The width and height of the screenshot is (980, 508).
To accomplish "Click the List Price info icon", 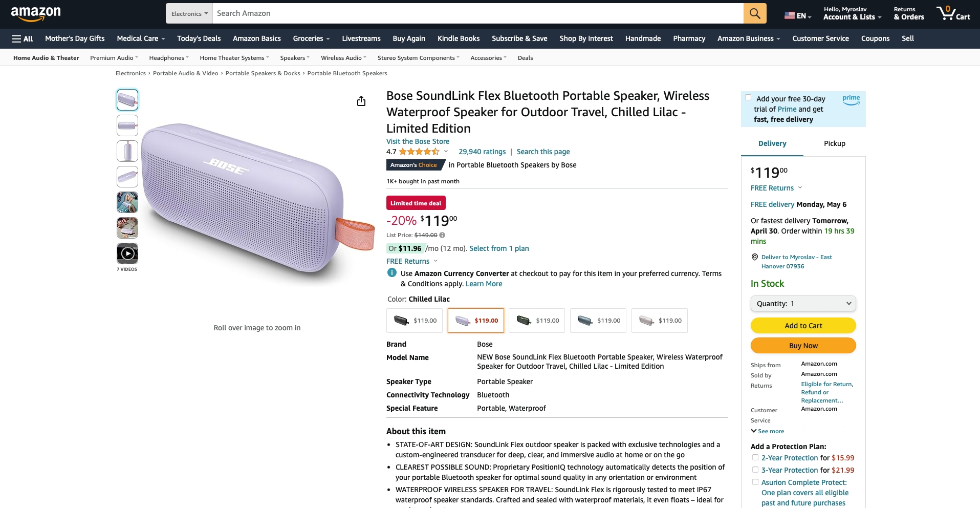I will pyautogui.click(x=442, y=235).
